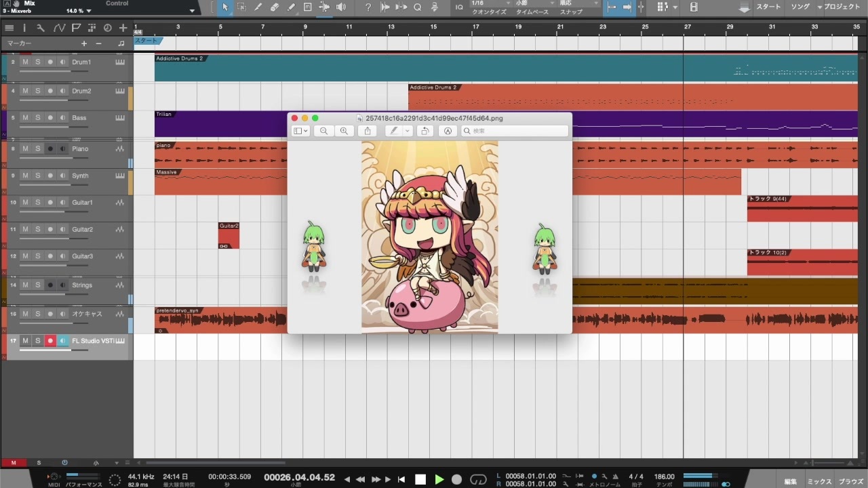Click the Preview share button
868x488 pixels.
click(368, 131)
